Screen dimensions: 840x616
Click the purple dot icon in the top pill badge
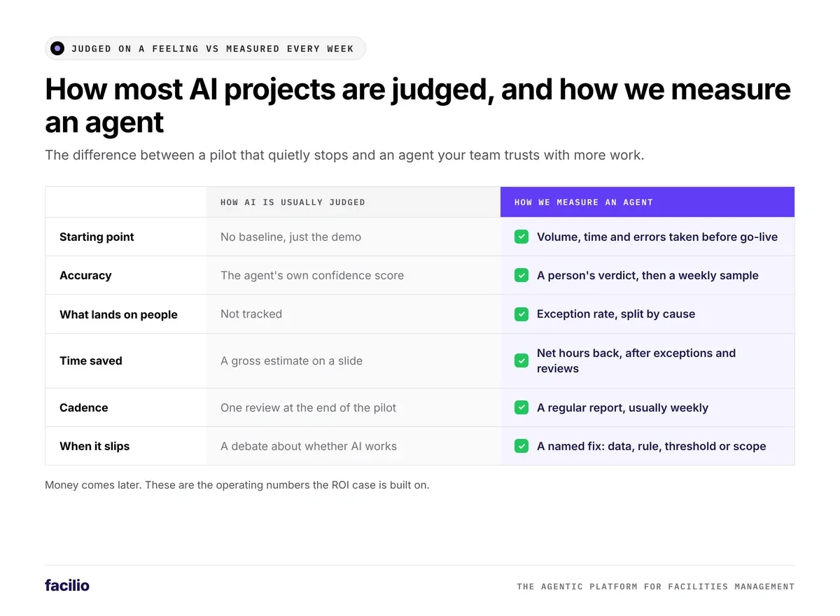click(x=57, y=48)
